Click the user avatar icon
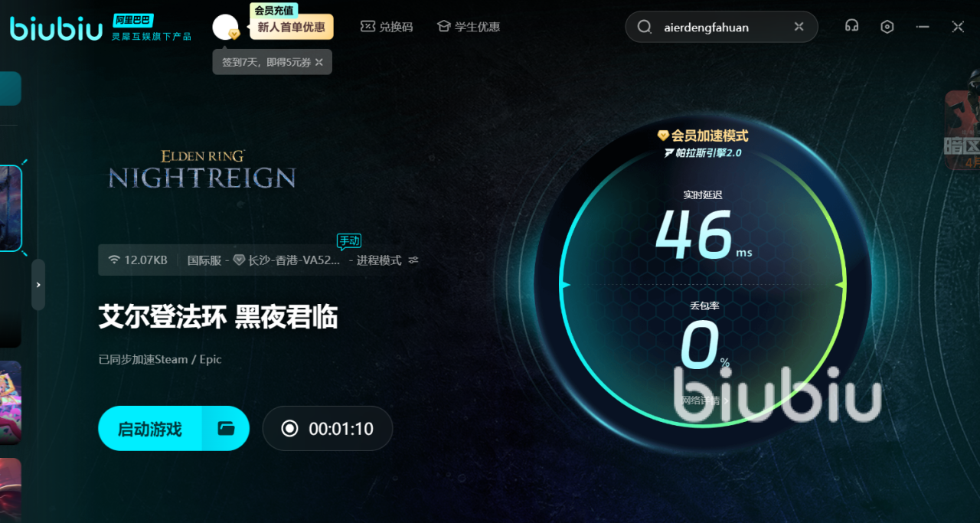Viewport: 980px width, 523px height. click(226, 28)
